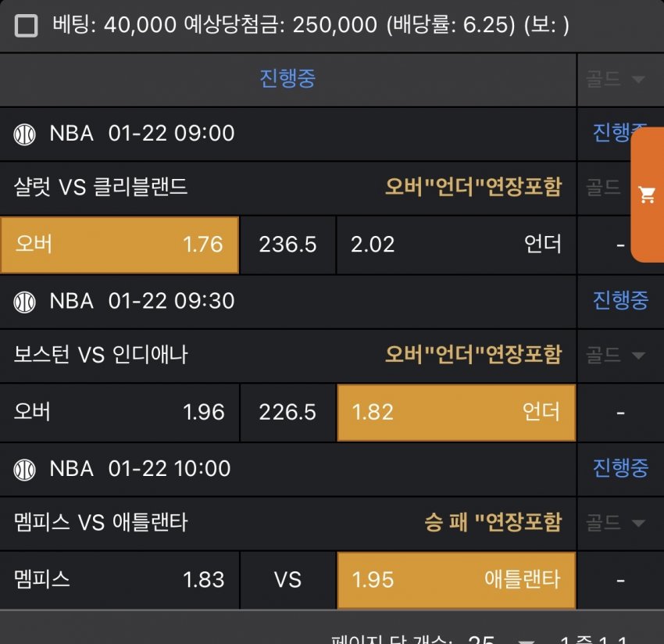Click the 진행중 column header
Image resolution: width=664 pixels, height=644 pixels.
coord(287,79)
